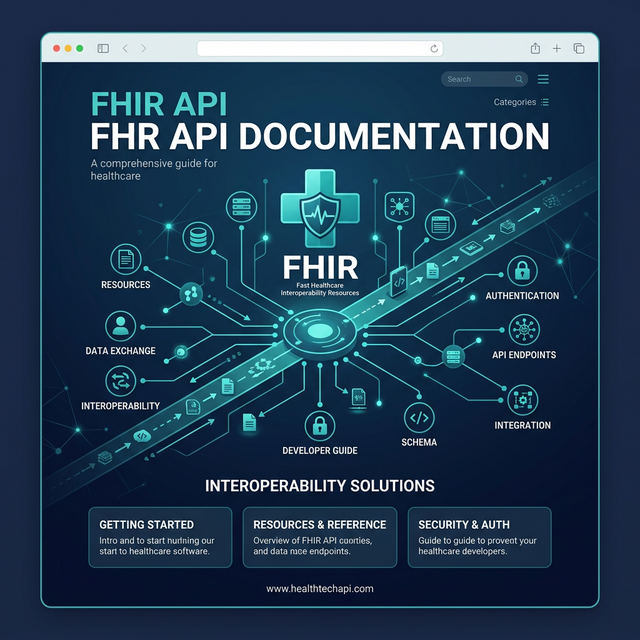The height and width of the screenshot is (640, 640).
Task: Open the Categories list
Action: tap(521, 102)
